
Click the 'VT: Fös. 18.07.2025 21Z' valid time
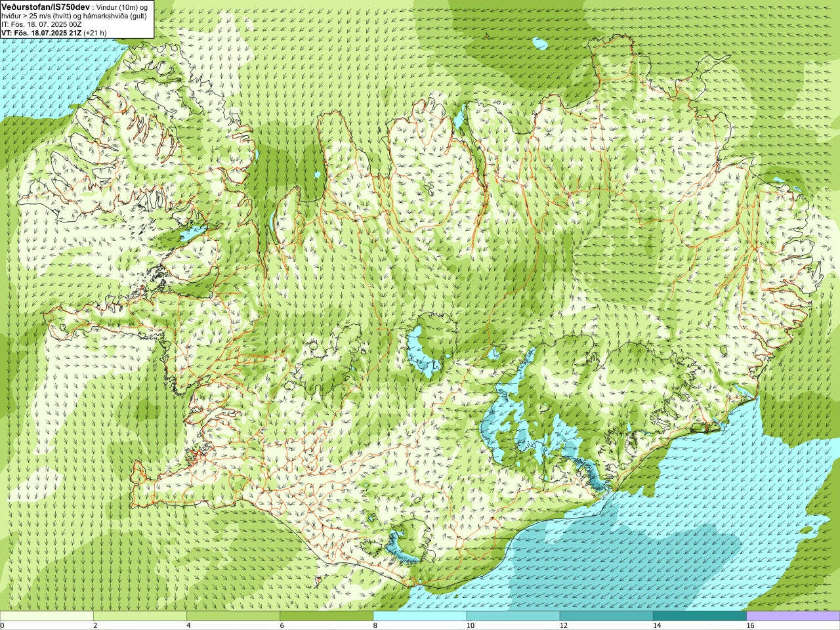42,33
